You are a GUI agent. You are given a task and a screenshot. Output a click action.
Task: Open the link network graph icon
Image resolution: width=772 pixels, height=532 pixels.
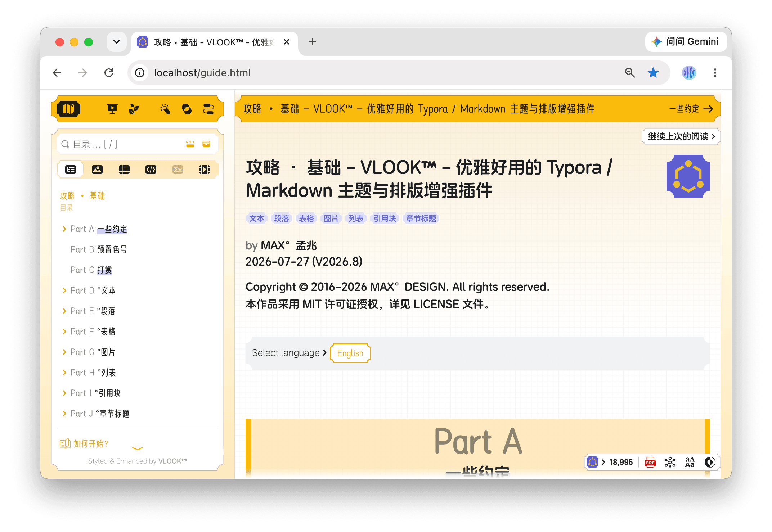[x=670, y=462]
